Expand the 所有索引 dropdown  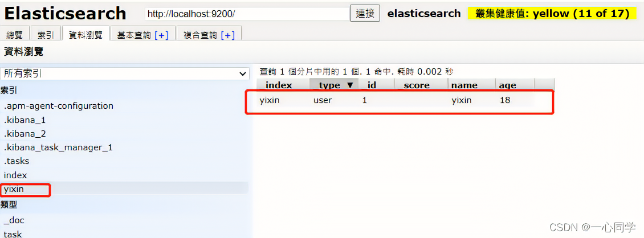[125, 73]
